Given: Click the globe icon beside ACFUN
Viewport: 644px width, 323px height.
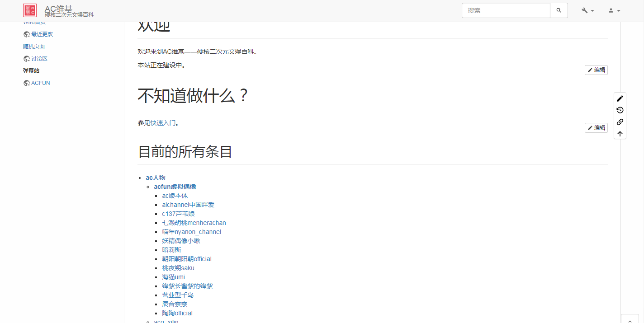Looking at the screenshot, I should [27, 83].
